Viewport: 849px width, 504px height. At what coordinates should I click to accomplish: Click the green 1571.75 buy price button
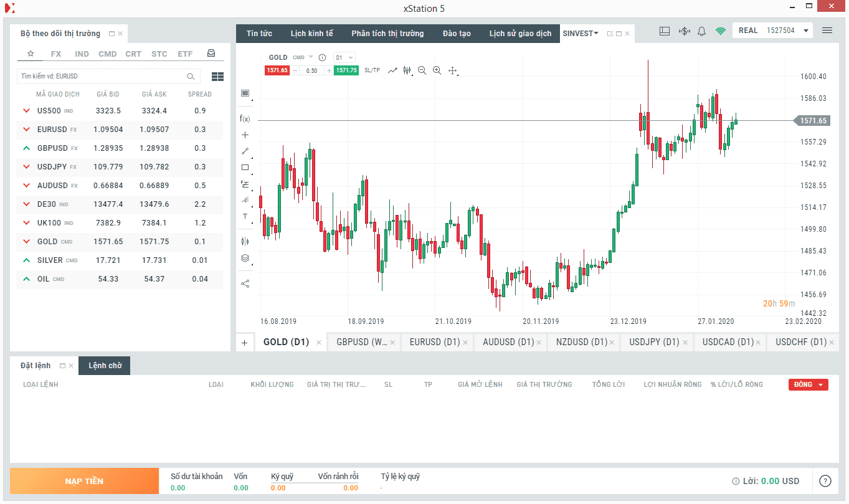point(346,70)
